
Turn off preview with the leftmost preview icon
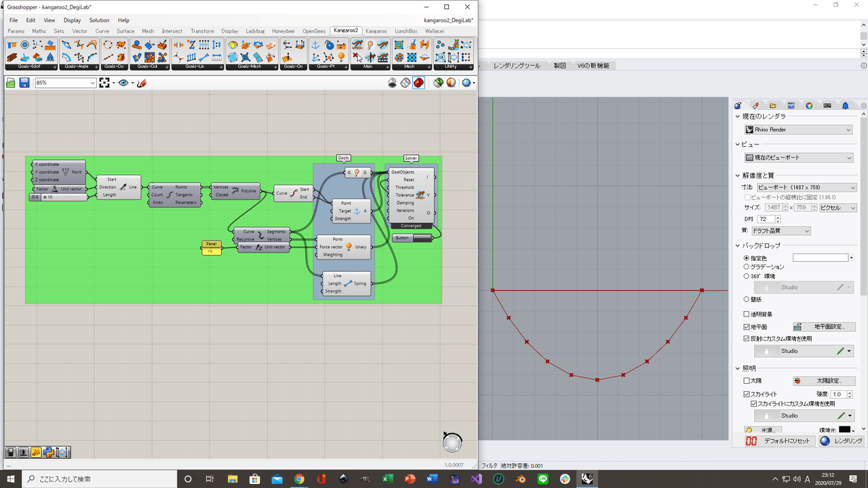pos(393,83)
